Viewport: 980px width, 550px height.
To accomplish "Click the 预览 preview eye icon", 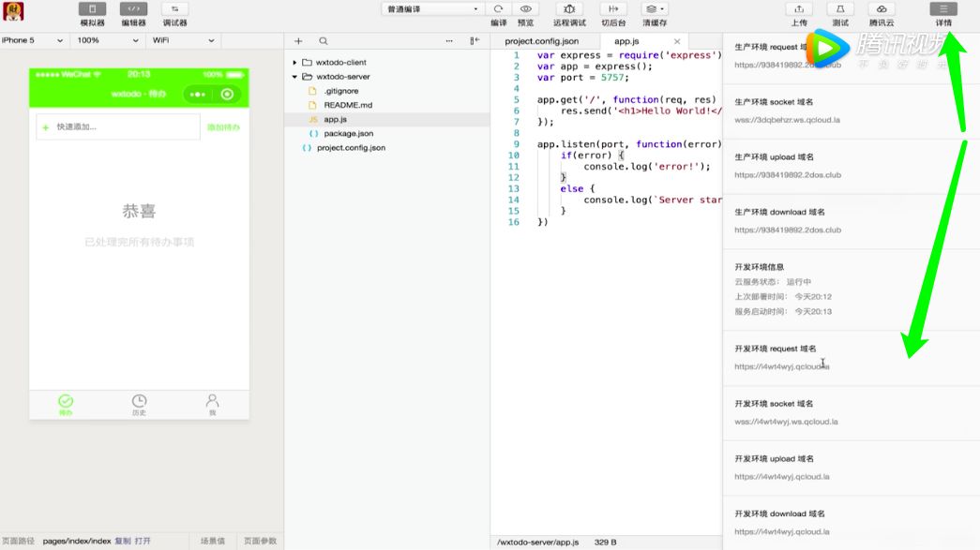I will point(525,9).
